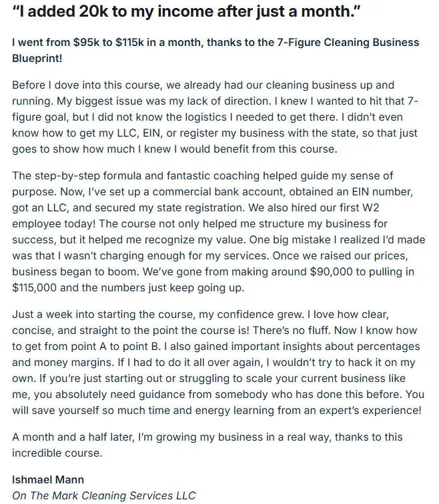Click the author name Ishmael Mann
439x504 pixels.
[47, 479]
